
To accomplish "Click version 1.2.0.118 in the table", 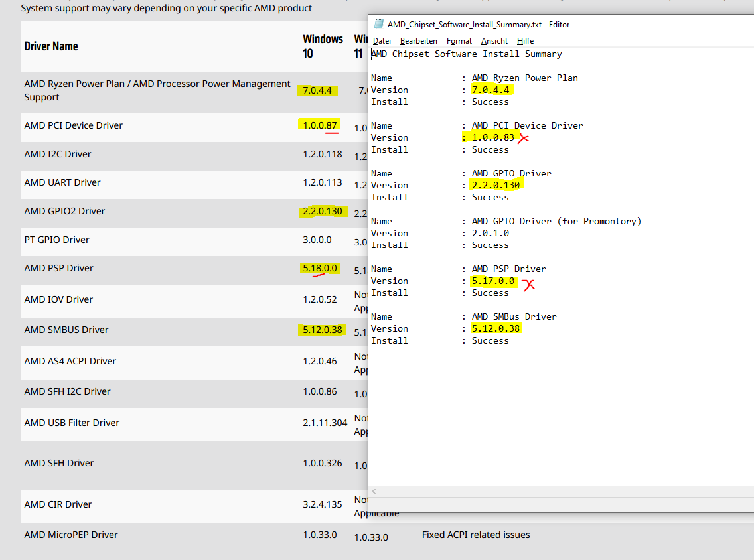I will pos(322,155).
